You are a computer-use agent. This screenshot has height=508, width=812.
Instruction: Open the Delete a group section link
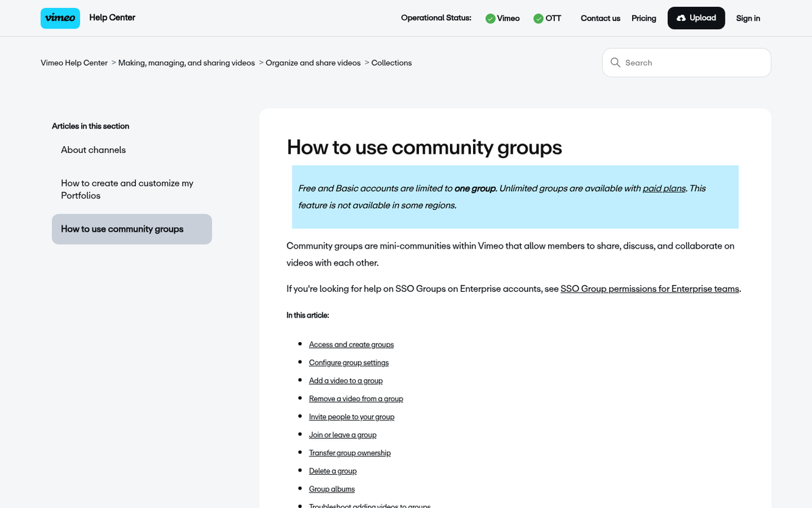(x=333, y=471)
